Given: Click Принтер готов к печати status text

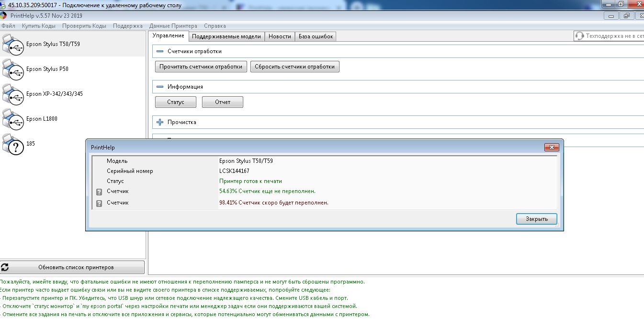Looking at the screenshot, I should [x=250, y=181].
